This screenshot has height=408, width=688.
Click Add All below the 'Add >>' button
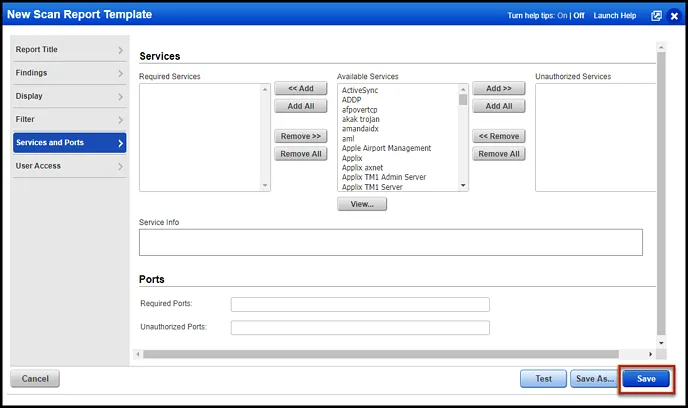tap(498, 106)
